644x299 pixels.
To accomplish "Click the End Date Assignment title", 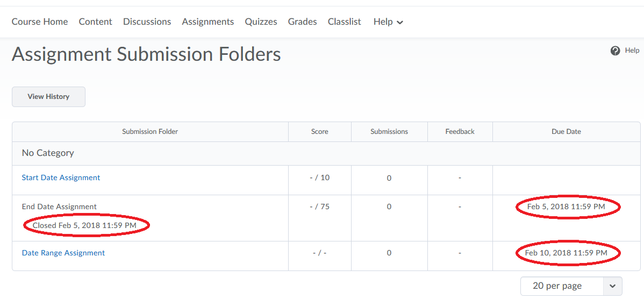I will pos(59,207).
